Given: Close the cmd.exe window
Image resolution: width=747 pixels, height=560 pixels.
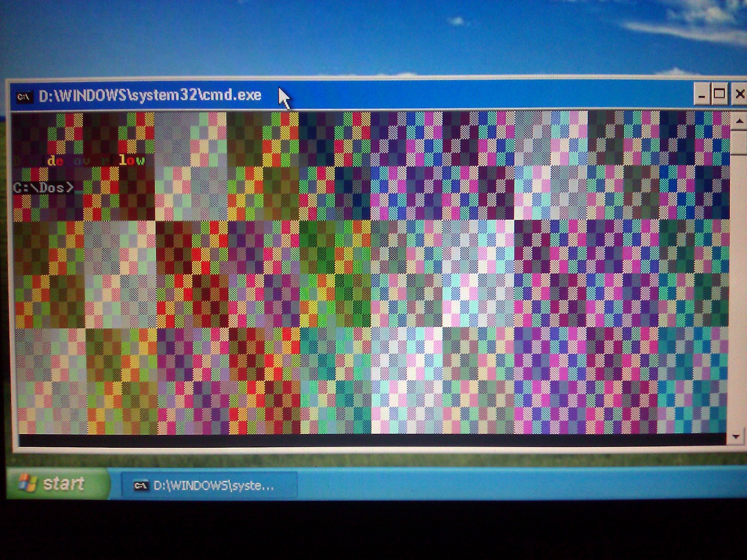Looking at the screenshot, I should [x=739, y=94].
